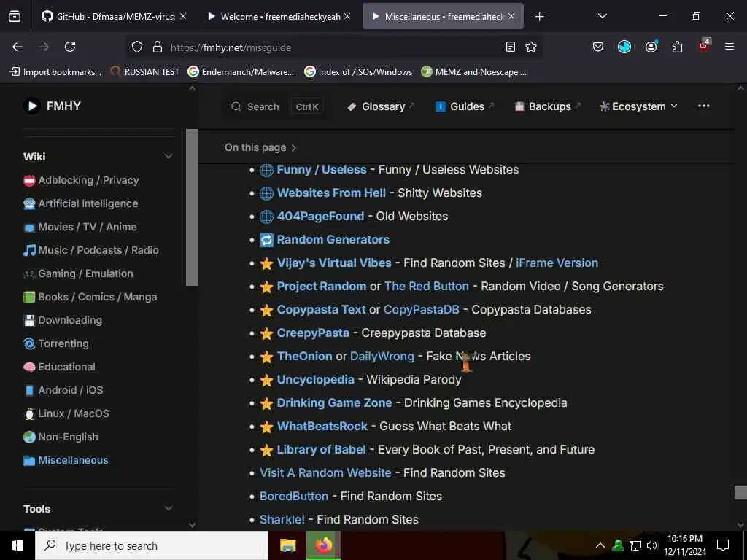The width and height of the screenshot is (747, 560).
Task: Open the uBlock Origin extension icon
Action: click(704, 46)
